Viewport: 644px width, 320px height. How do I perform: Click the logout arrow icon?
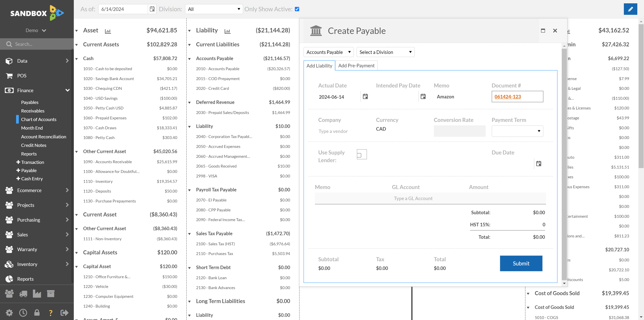64,313
